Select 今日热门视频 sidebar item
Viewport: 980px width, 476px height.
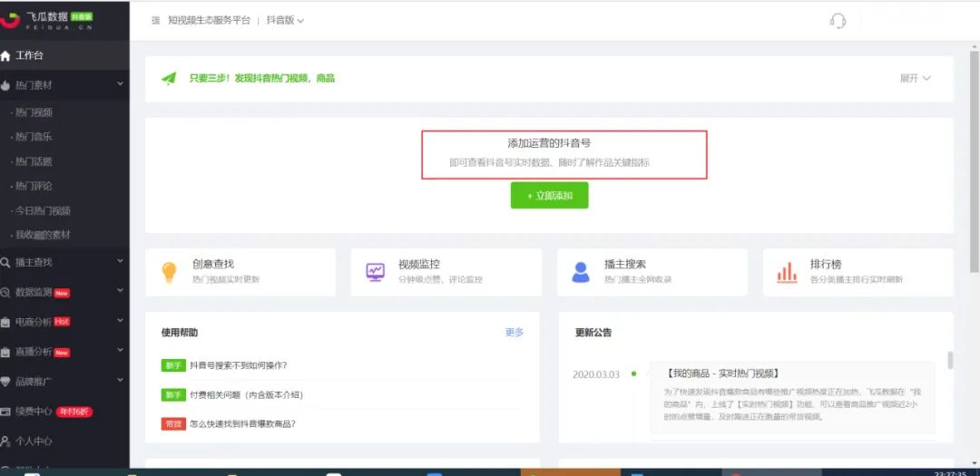pos(42,210)
